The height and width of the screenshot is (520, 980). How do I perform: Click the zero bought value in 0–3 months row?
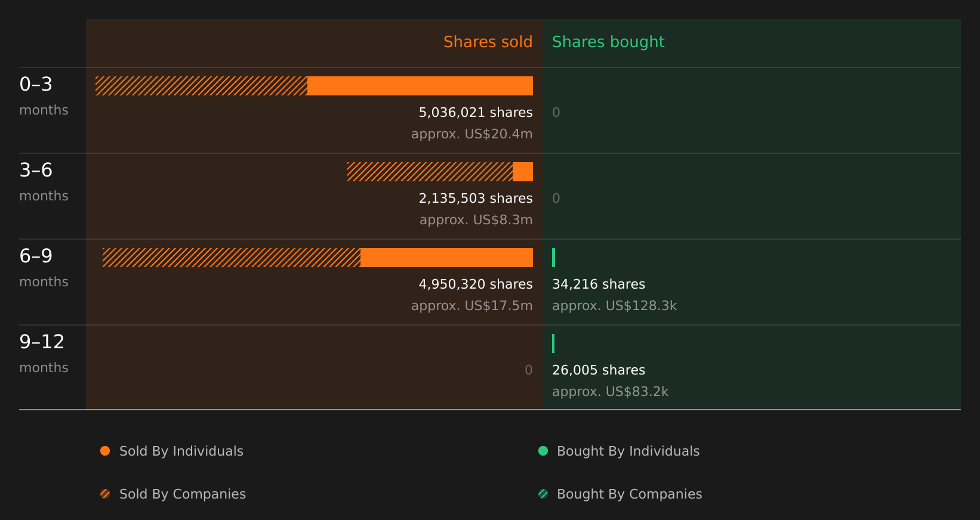point(556,113)
